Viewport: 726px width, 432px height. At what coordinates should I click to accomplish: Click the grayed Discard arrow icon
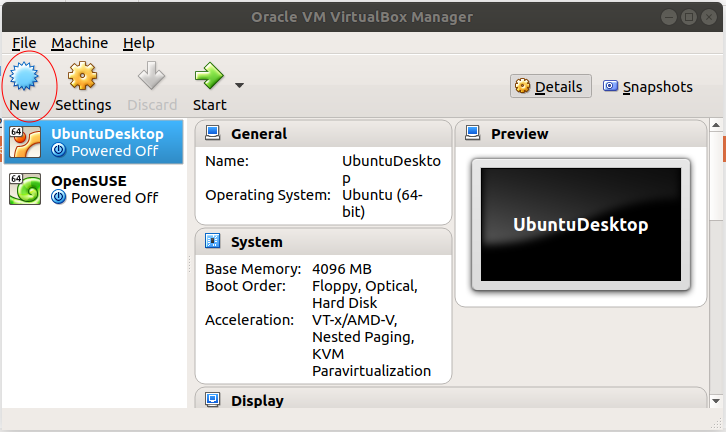(151, 75)
